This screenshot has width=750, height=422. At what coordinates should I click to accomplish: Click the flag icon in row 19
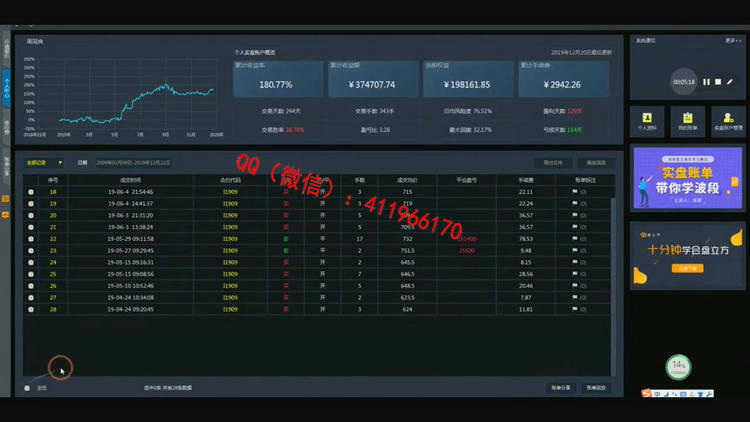point(574,203)
